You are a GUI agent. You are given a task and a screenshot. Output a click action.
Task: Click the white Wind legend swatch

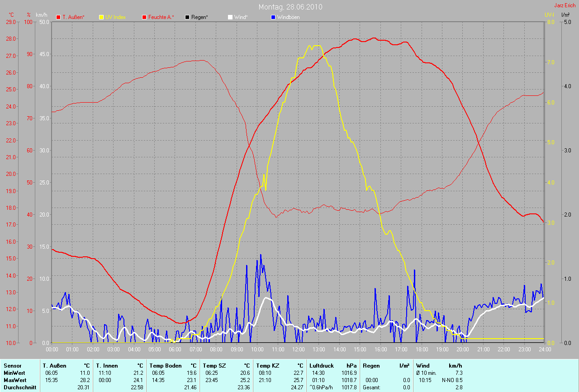(230, 17)
